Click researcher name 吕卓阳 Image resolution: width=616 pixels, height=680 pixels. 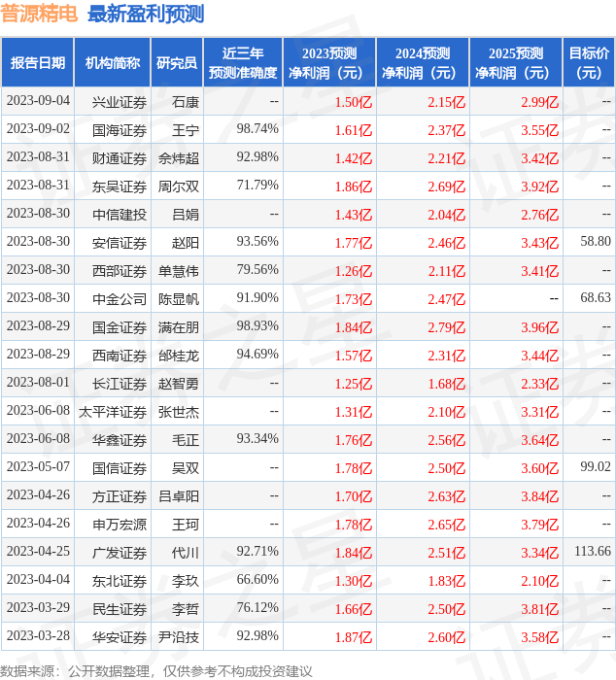point(179,497)
